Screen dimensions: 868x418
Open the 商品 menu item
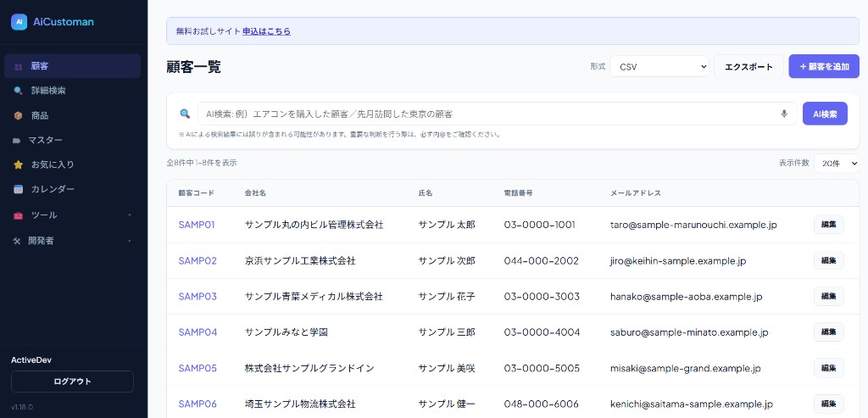[73, 115]
